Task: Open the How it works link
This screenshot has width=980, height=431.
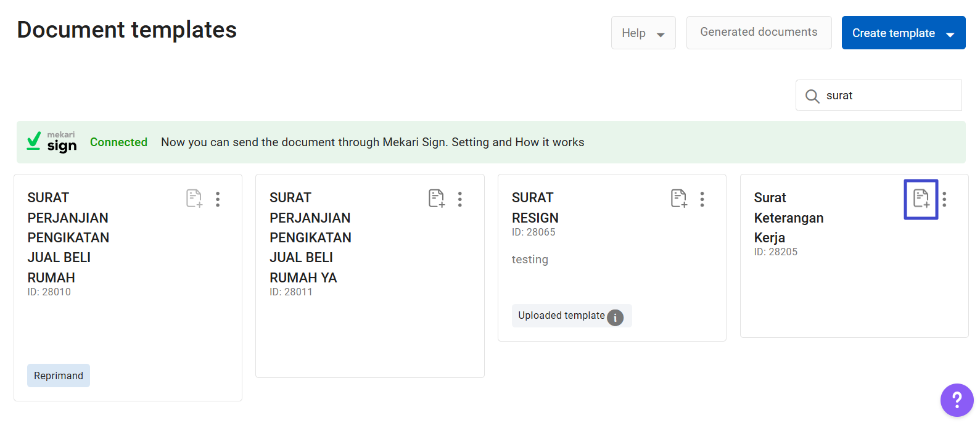Action: (550, 142)
